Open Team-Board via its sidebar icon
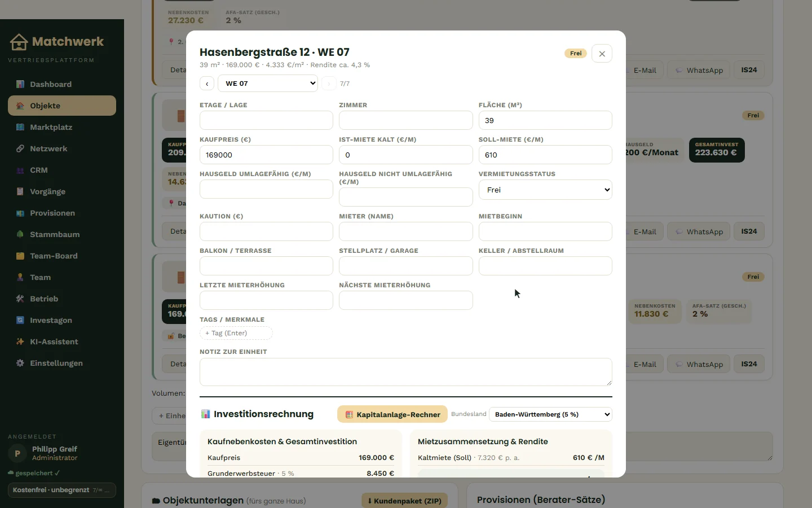 [x=20, y=256]
